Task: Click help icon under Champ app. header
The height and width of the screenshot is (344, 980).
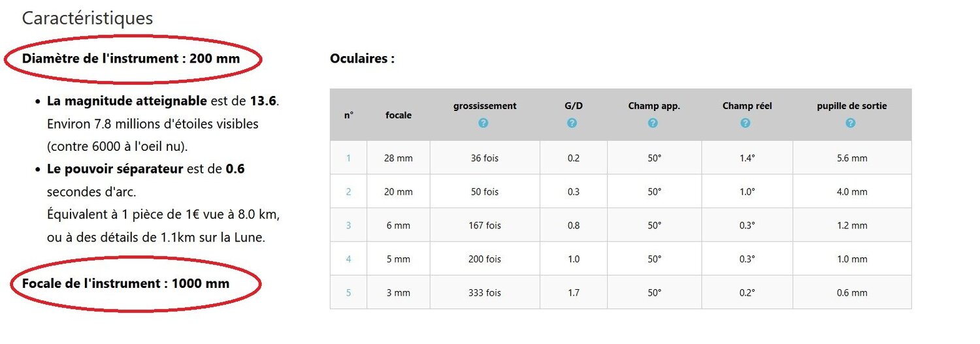Action: [653, 123]
